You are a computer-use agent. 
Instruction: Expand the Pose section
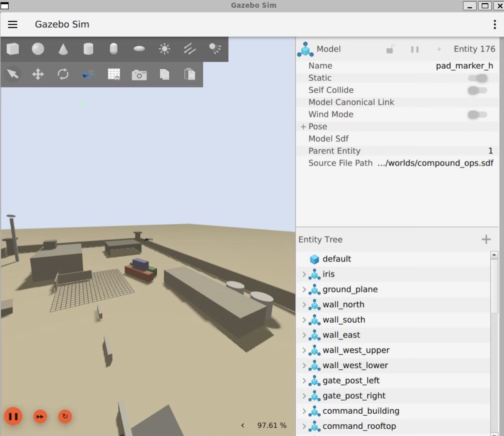coord(303,127)
